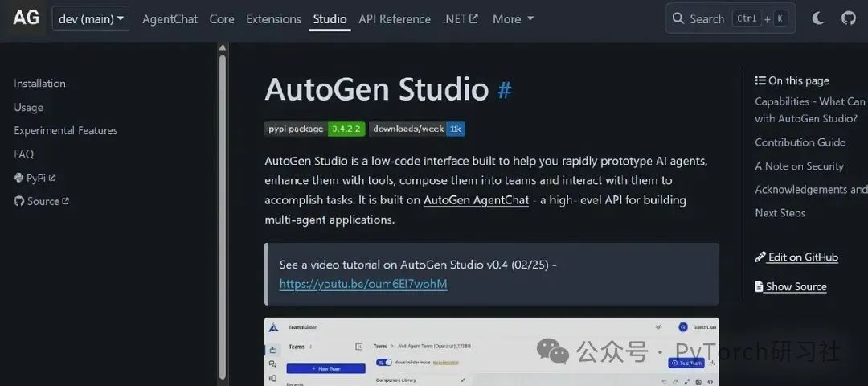Jump to Next Steps
This screenshot has width=868, height=386.
pos(780,212)
